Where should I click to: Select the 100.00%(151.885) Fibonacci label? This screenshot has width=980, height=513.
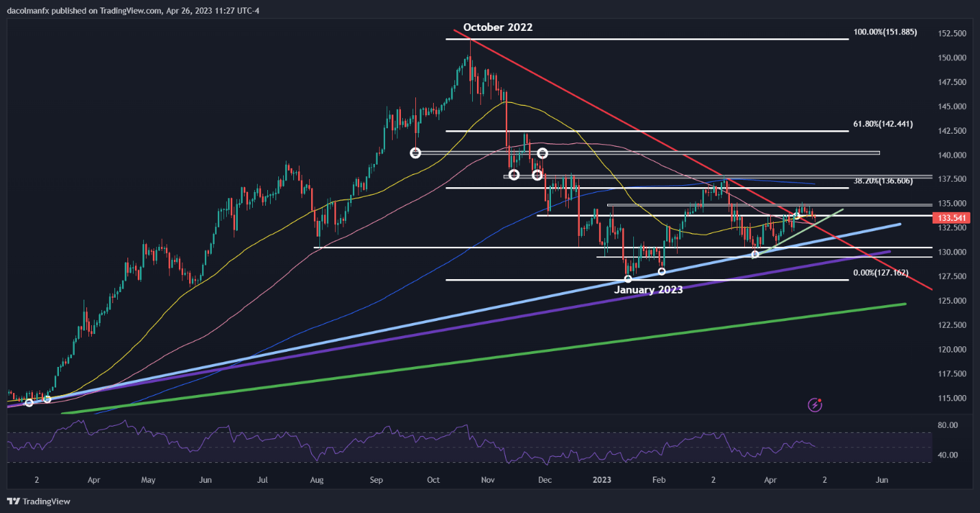[885, 32]
